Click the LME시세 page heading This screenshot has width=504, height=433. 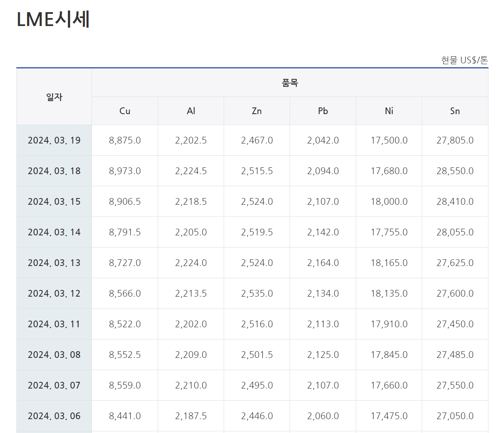pos(53,20)
